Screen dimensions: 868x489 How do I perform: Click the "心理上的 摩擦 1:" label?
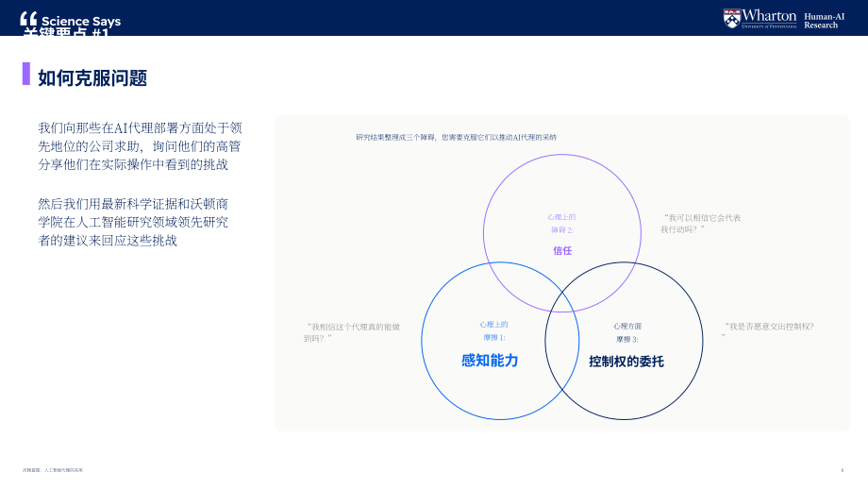pos(493,330)
